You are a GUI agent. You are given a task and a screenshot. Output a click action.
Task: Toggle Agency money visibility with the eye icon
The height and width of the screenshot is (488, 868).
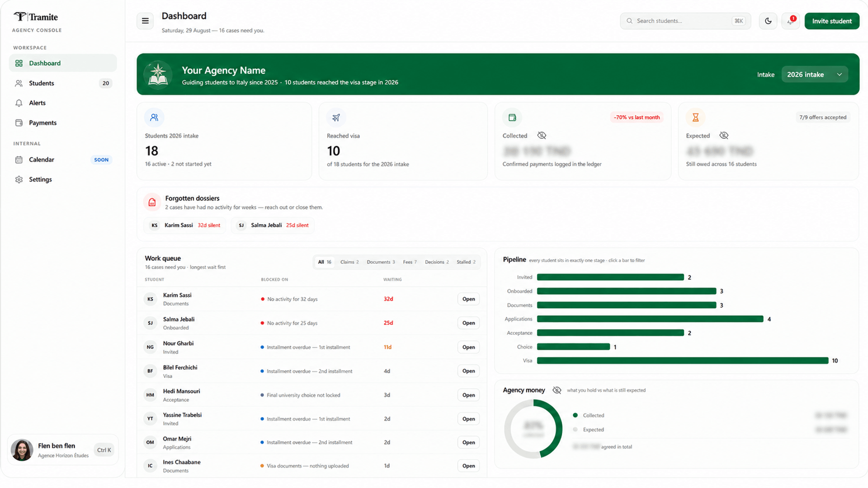coord(557,390)
